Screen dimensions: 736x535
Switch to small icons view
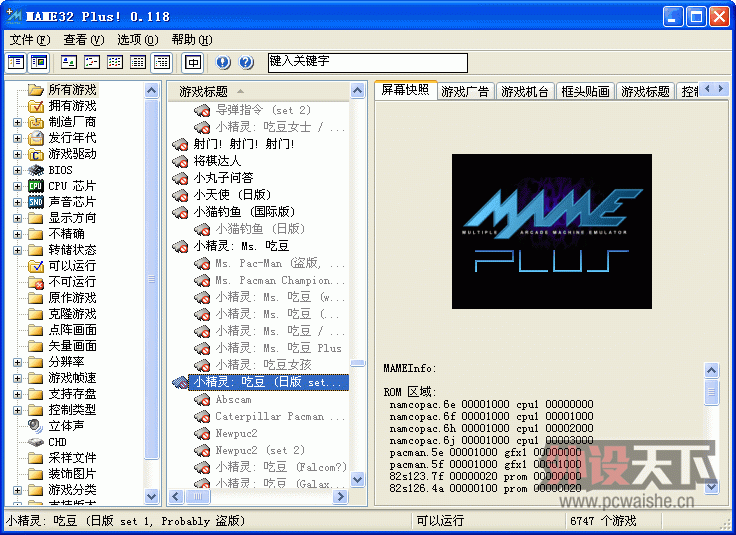(x=92, y=62)
